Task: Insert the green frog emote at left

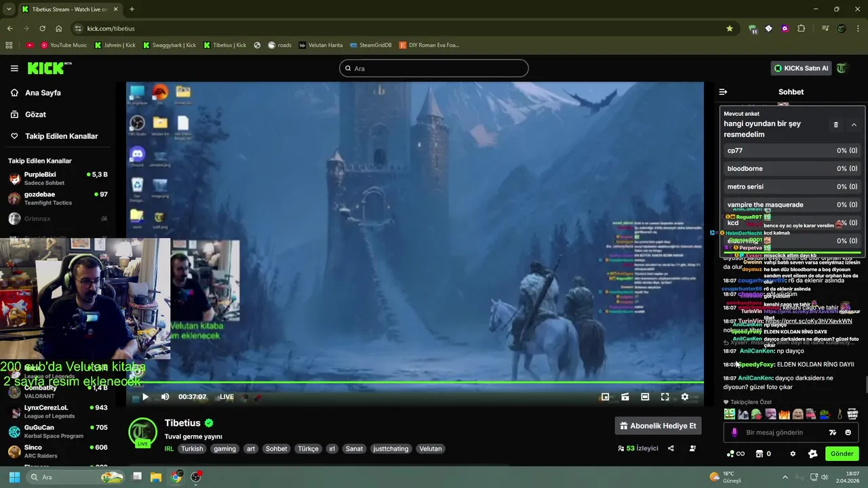Action: (729, 414)
